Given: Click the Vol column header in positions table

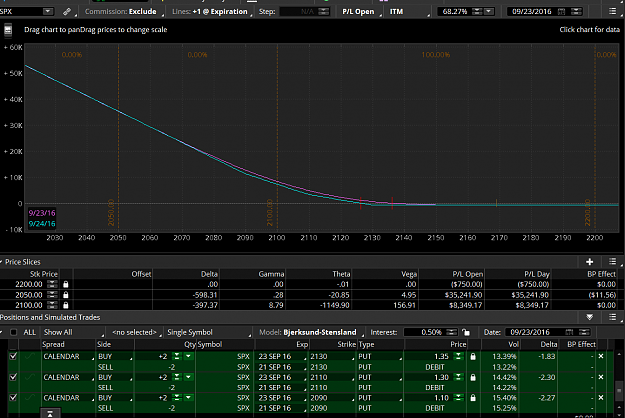Looking at the screenshot, I should [x=513, y=344].
